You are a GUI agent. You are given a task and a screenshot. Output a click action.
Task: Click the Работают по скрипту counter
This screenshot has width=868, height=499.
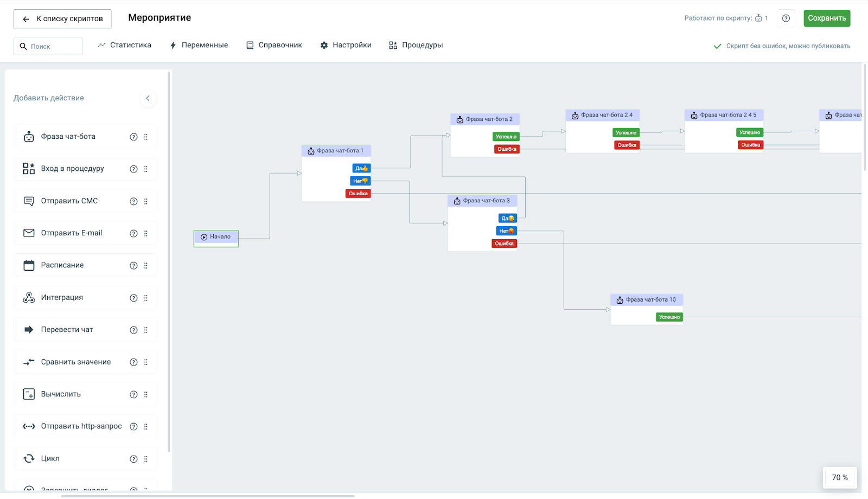(726, 18)
